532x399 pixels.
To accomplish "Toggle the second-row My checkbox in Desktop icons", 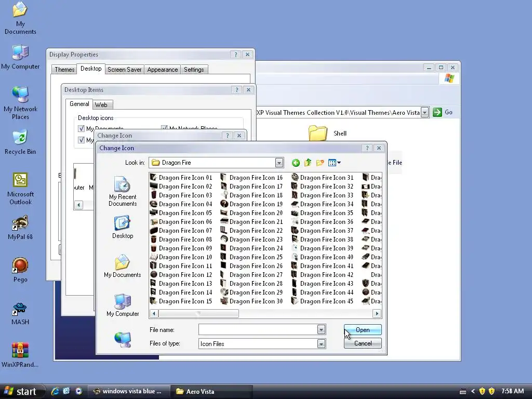I will [81, 140].
